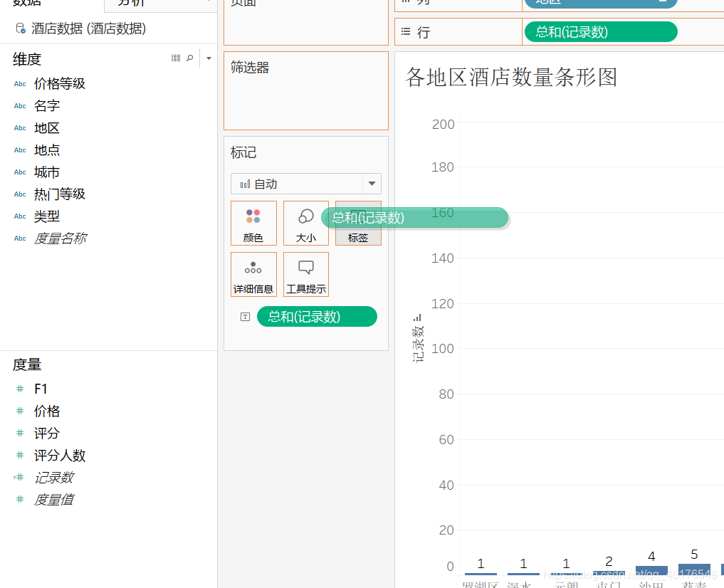Open the 工具提示 (Tooltip) editor
Viewport: 724px width, 588px height.
[305, 274]
